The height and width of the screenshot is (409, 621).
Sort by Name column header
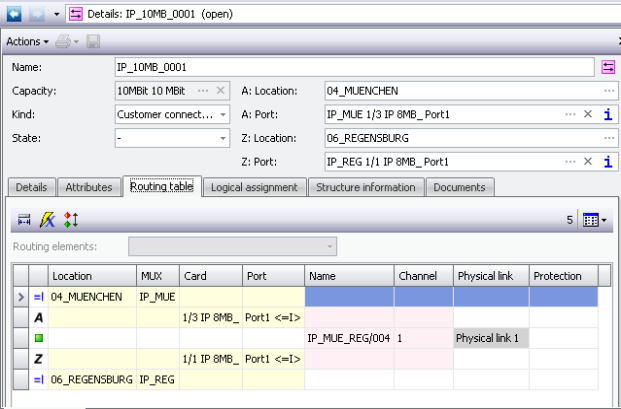point(349,276)
